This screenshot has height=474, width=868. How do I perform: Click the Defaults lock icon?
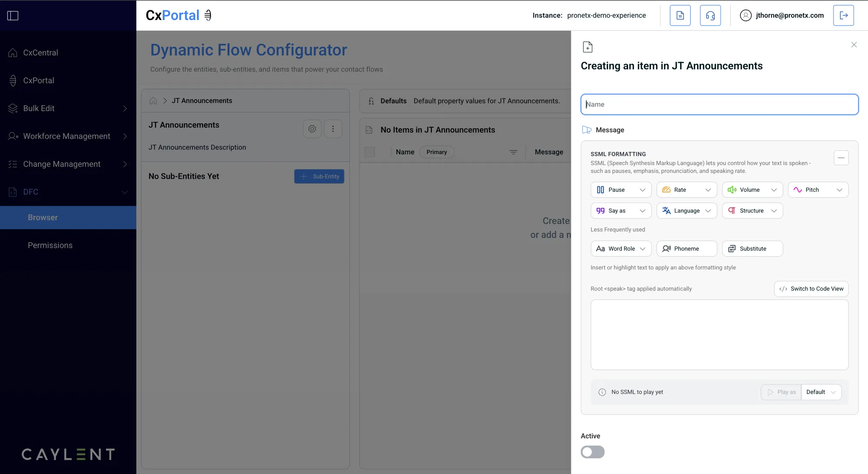(x=371, y=101)
